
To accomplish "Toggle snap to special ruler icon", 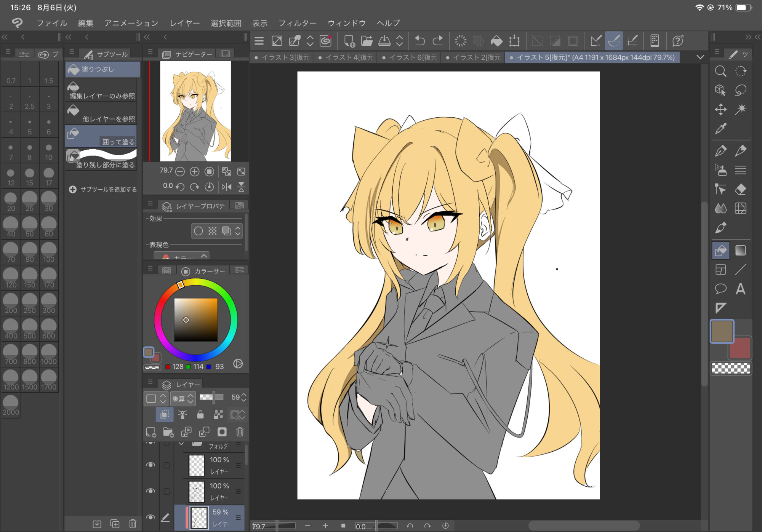I will (x=613, y=41).
